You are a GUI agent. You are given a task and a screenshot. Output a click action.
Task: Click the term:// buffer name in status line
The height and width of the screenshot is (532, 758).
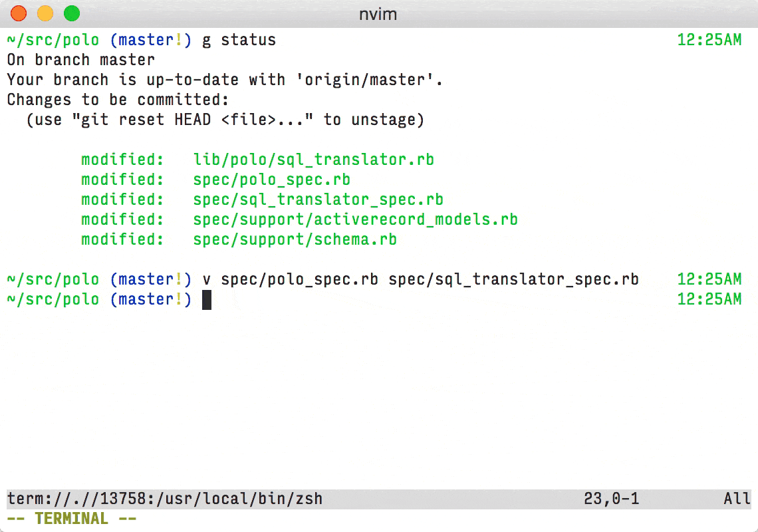[165, 499]
